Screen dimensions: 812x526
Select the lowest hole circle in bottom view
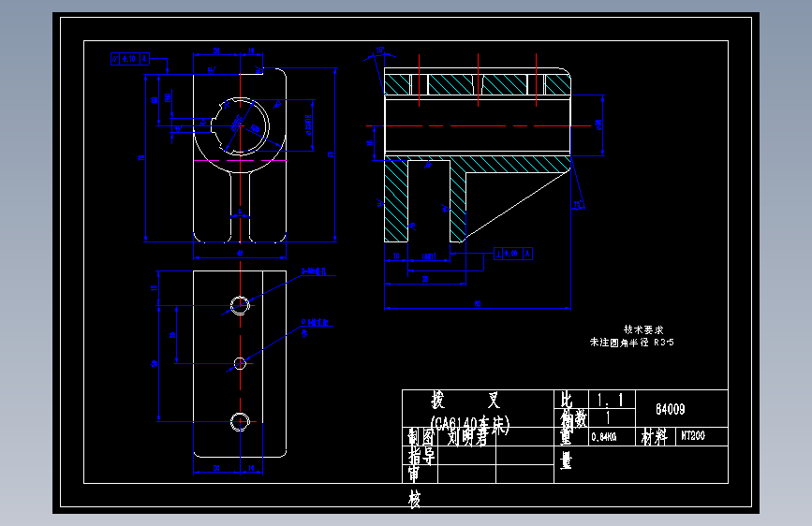240,422
